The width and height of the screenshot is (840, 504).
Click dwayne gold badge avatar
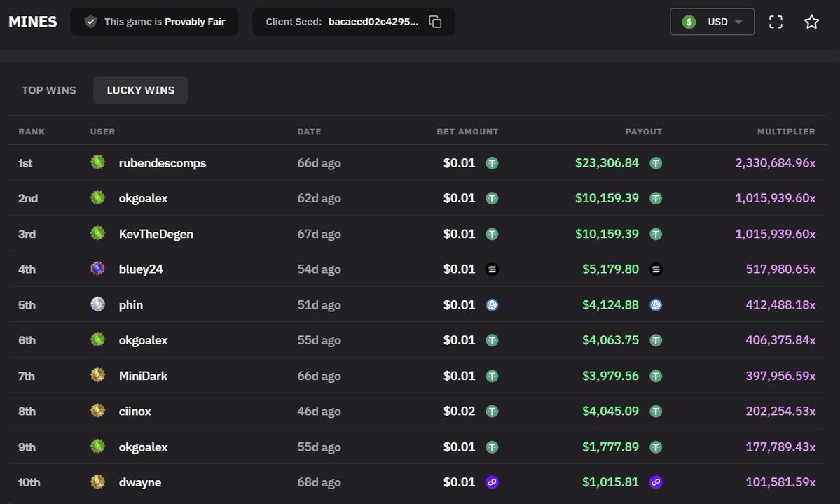coord(97,482)
